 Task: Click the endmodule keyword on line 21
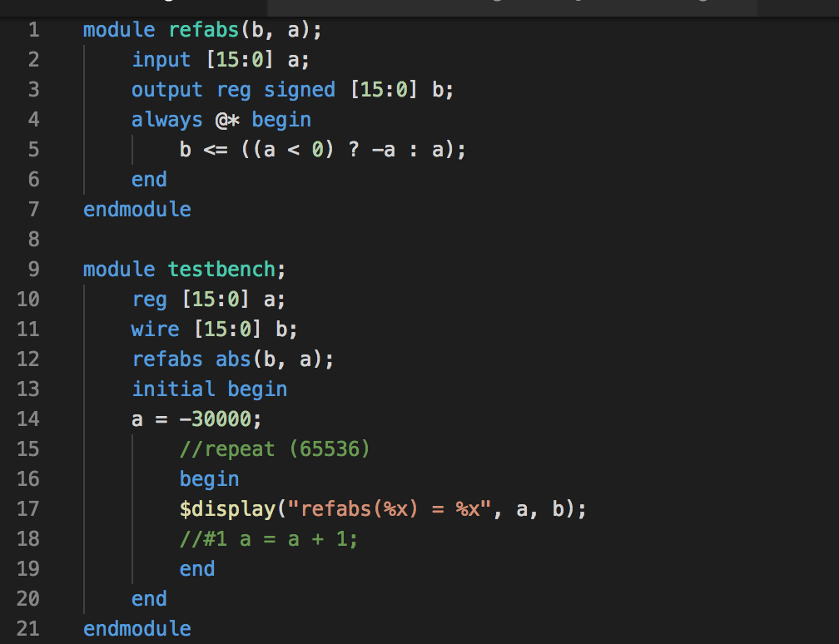pyautogui.click(x=137, y=628)
